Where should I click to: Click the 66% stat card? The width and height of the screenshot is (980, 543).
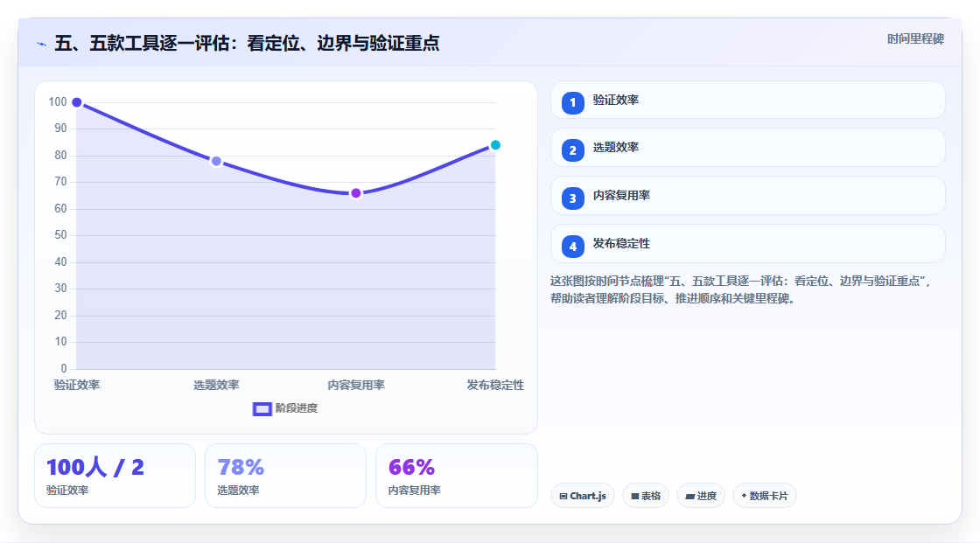[x=456, y=476]
